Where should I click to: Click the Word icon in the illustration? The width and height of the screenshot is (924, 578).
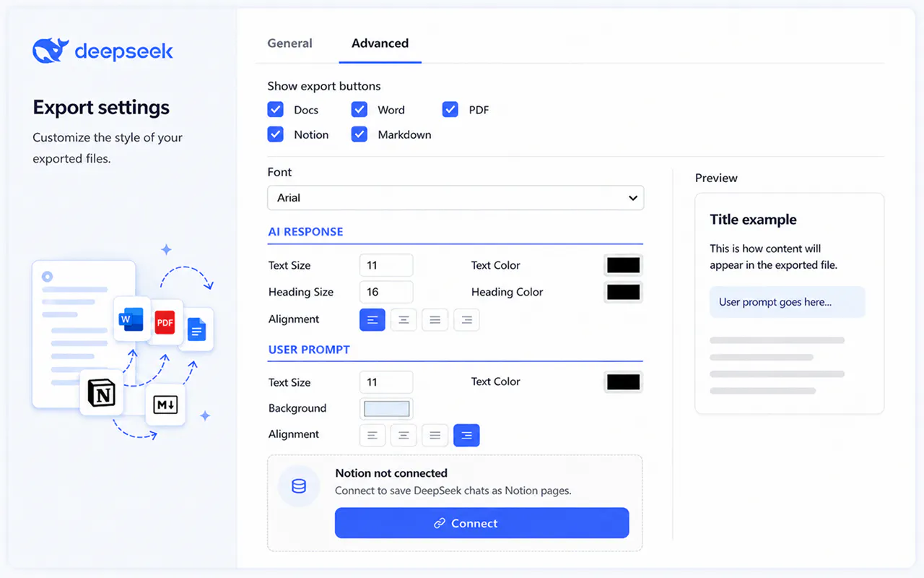[x=132, y=319]
